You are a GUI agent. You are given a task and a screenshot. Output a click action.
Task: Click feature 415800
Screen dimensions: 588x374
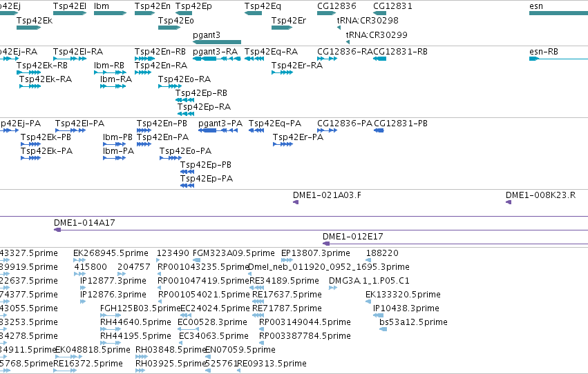(80, 274)
